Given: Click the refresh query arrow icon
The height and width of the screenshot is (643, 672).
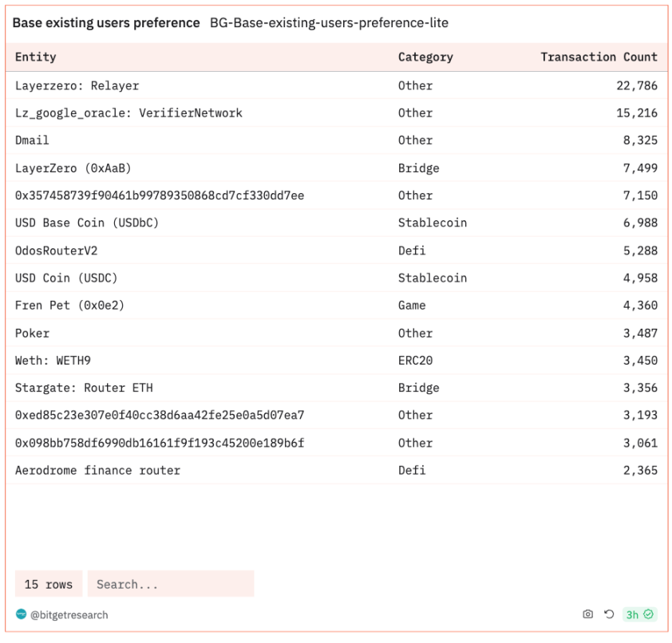Looking at the screenshot, I should (609, 614).
